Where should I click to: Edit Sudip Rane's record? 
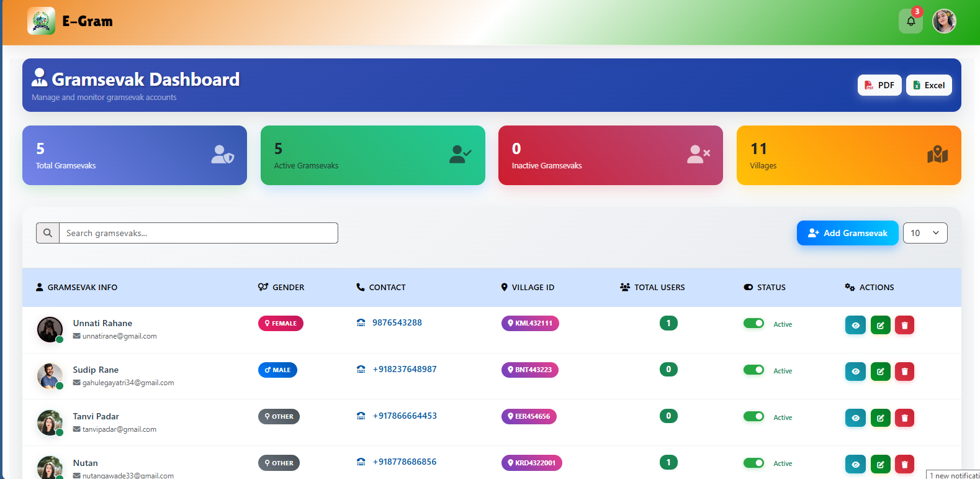point(880,372)
